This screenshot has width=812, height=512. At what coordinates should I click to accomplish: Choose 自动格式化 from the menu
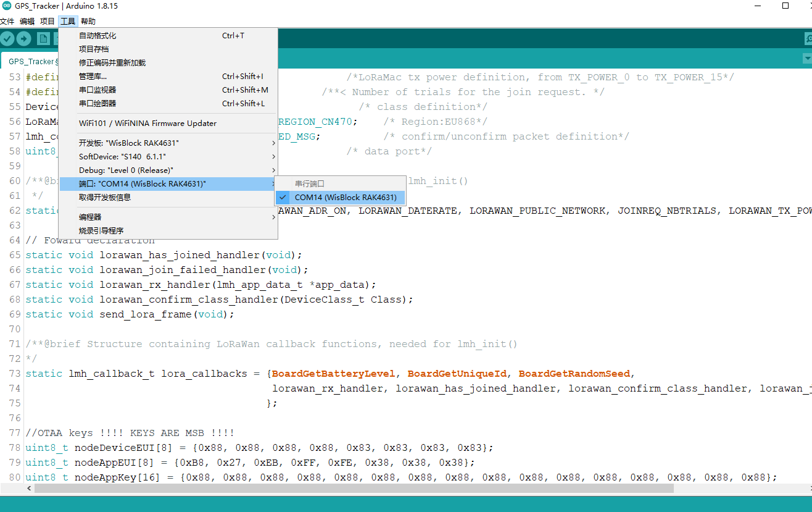click(168, 36)
